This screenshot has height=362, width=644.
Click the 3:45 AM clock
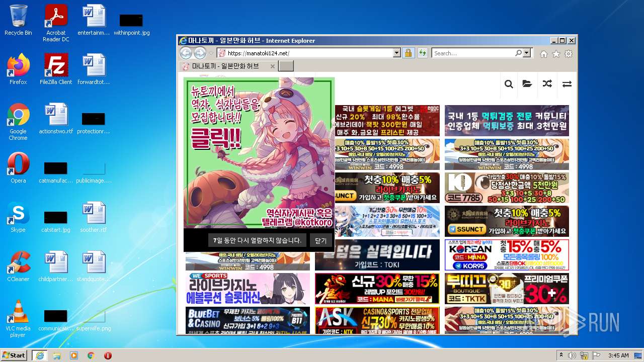click(618, 355)
